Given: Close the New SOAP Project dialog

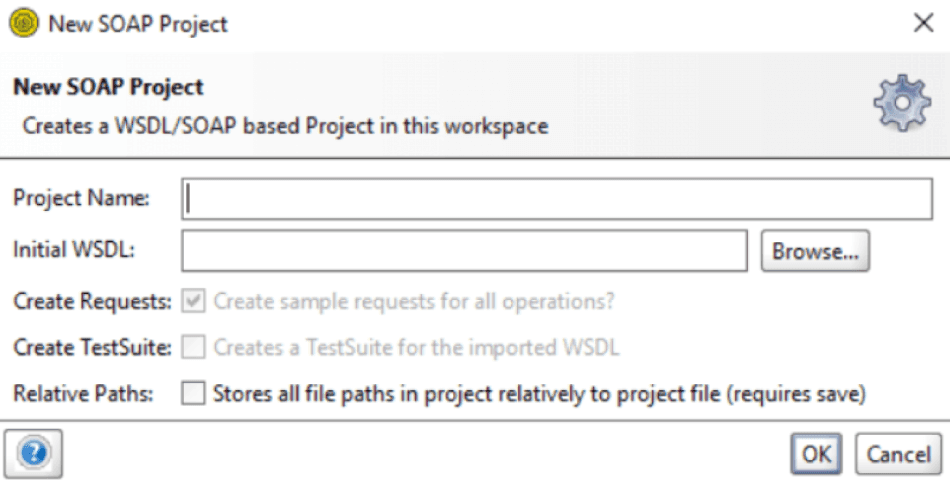Looking at the screenshot, I should [x=923, y=24].
